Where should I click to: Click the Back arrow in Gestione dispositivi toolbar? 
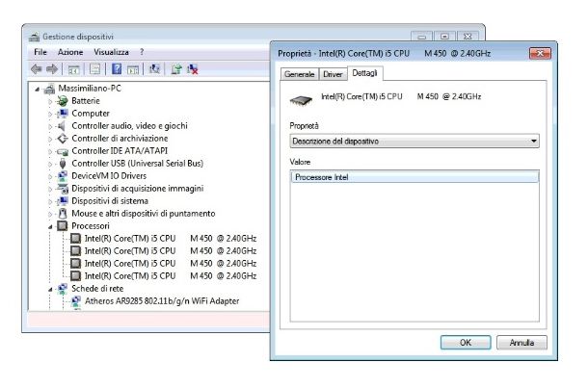[x=37, y=69]
